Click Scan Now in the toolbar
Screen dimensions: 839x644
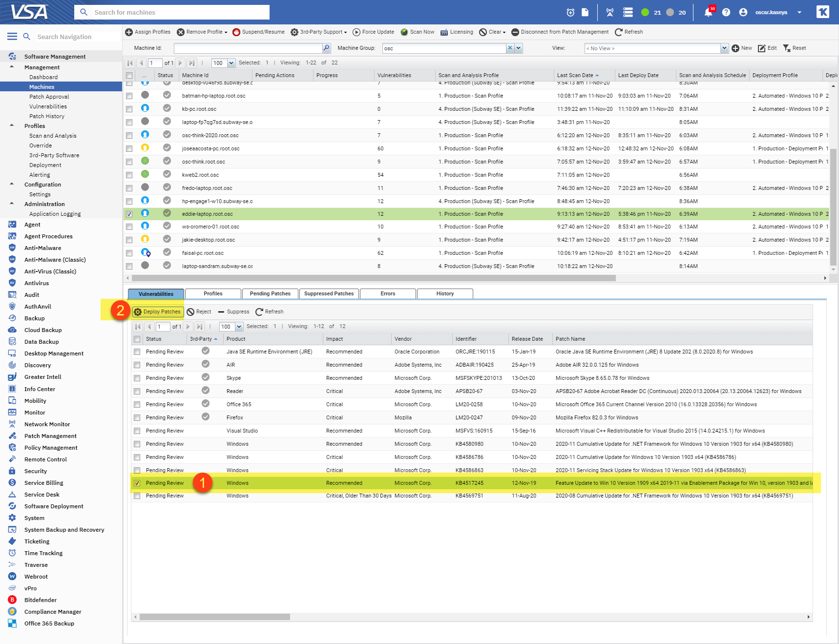click(x=418, y=32)
